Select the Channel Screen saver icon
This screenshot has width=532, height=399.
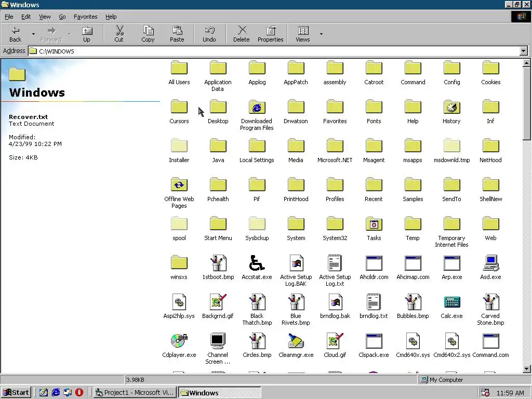click(218, 341)
